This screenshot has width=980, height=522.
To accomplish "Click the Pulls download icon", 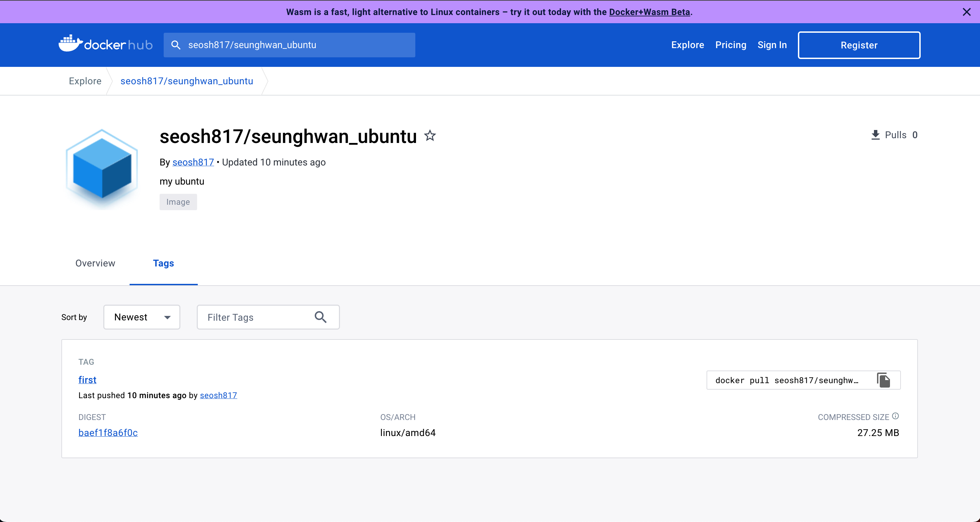I will [x=875, y=135].
